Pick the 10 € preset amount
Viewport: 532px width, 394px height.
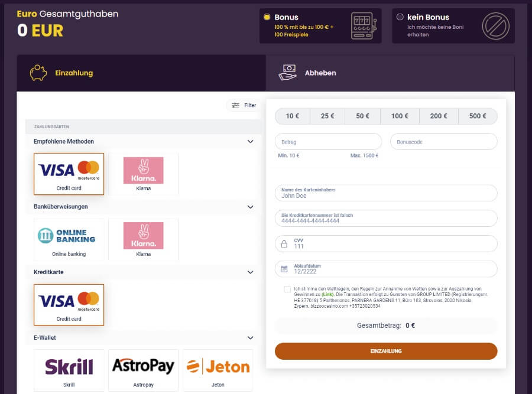[293, 116]
